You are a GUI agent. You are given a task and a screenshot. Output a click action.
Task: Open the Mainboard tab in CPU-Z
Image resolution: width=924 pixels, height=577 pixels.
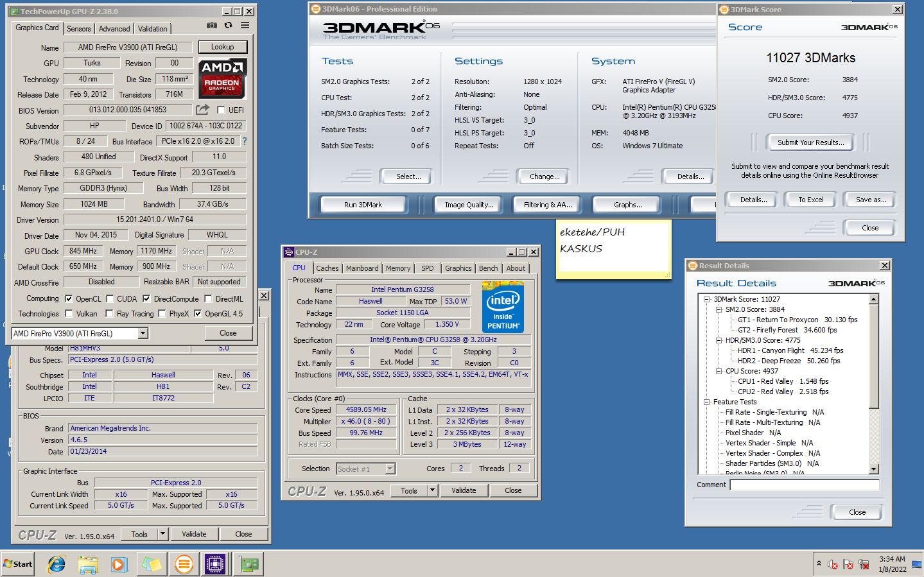coord(362,268)
